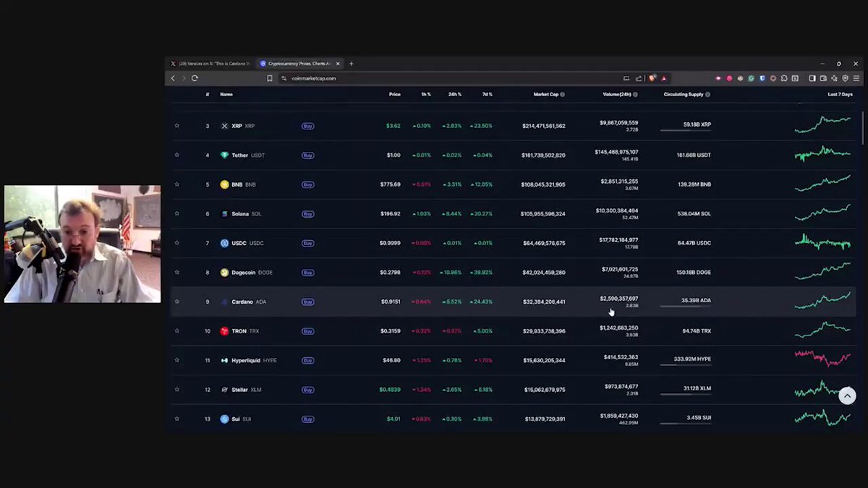Click the Sui logo icon
Viewport: 868px width, 488px height.
[224, 419]
